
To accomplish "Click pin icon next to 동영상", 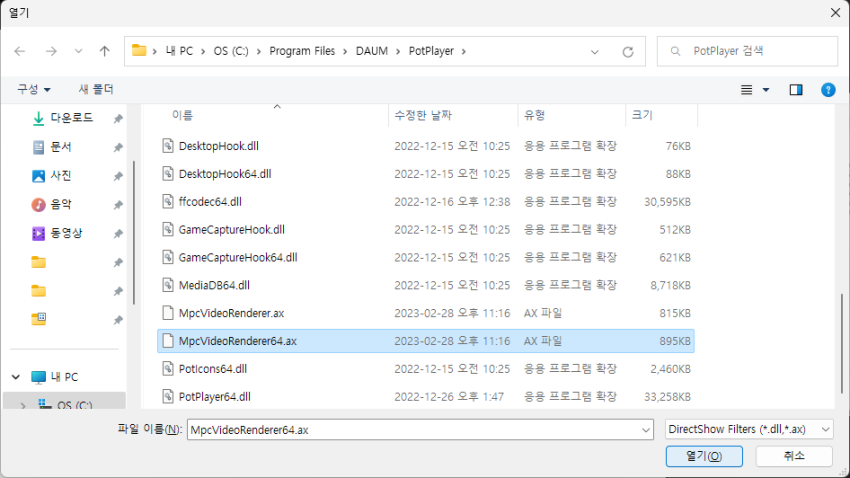I will (118, 234).
